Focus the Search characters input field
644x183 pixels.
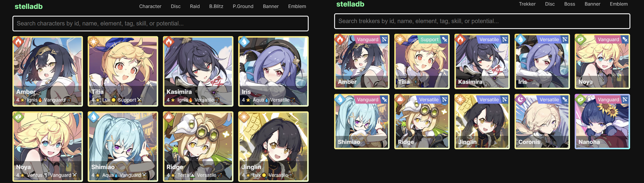coord(161,23)
